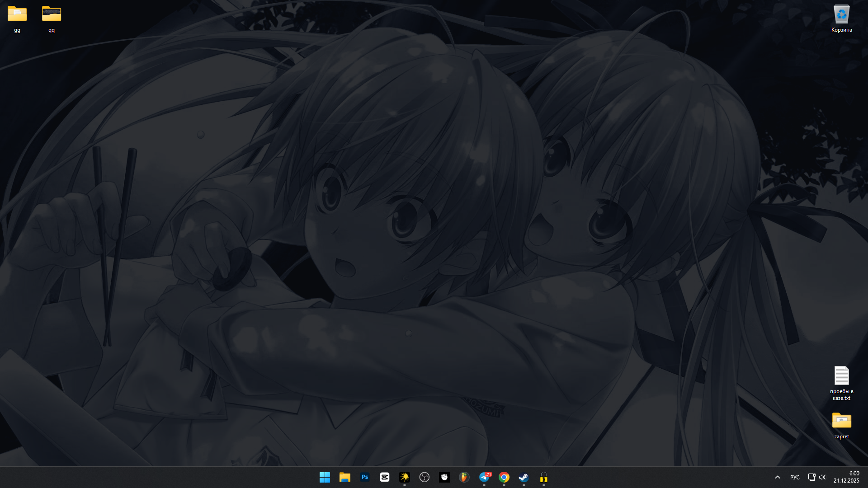This screenshot has width=868, height=488.
Task: Click the yellow starburst app icon
Action: coord(405,477)
